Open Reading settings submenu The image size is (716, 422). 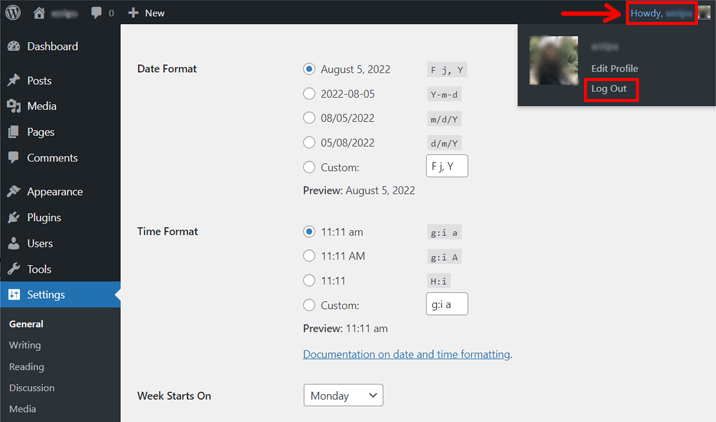pyautogui.click(x=26, y=367)
